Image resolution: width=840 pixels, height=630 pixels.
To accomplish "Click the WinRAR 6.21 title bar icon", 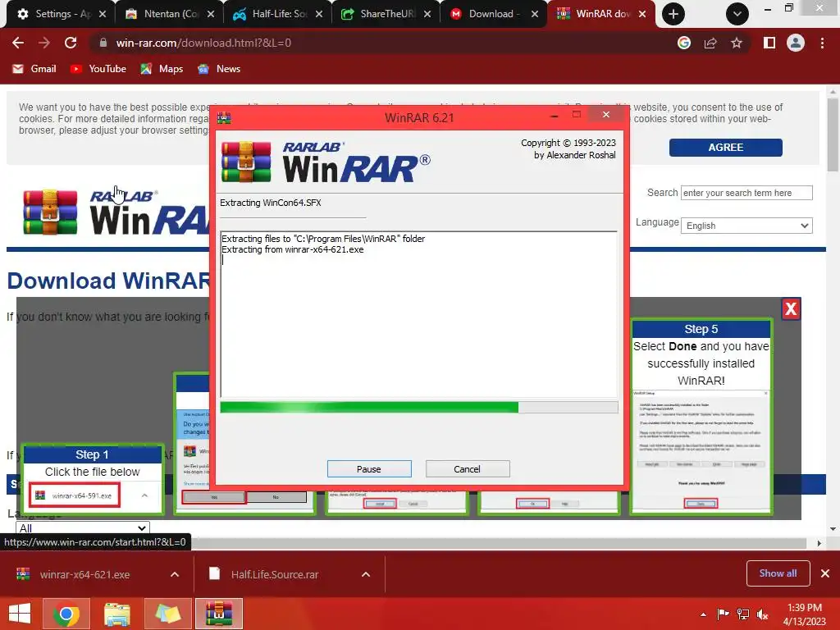I will (224, 117).
